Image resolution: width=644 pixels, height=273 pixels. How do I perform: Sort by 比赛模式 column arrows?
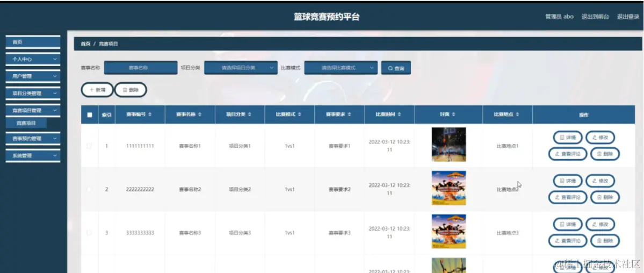click(x=299, y=114)
